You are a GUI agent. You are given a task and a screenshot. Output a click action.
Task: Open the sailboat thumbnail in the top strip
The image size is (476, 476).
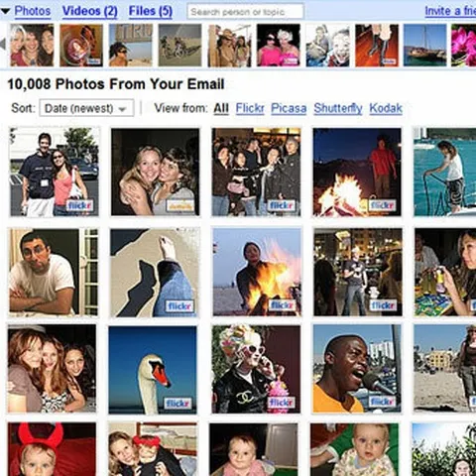tap(424, 46)
